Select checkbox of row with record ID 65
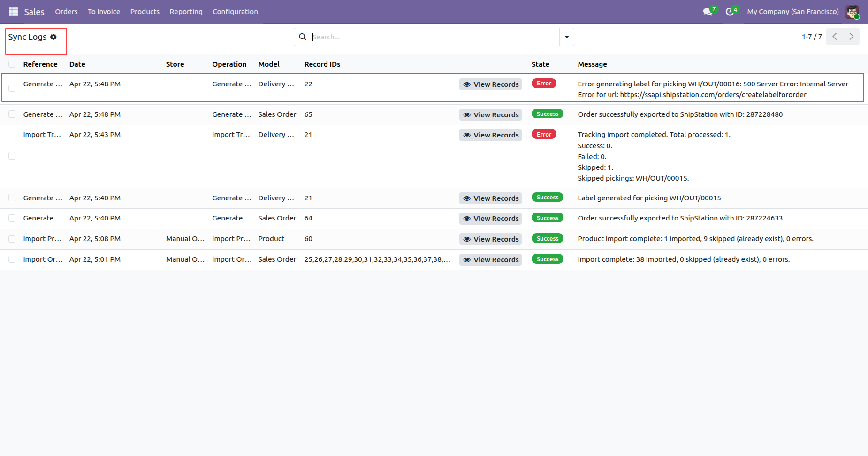The image size is (868, 456). (x=12, y=114)
